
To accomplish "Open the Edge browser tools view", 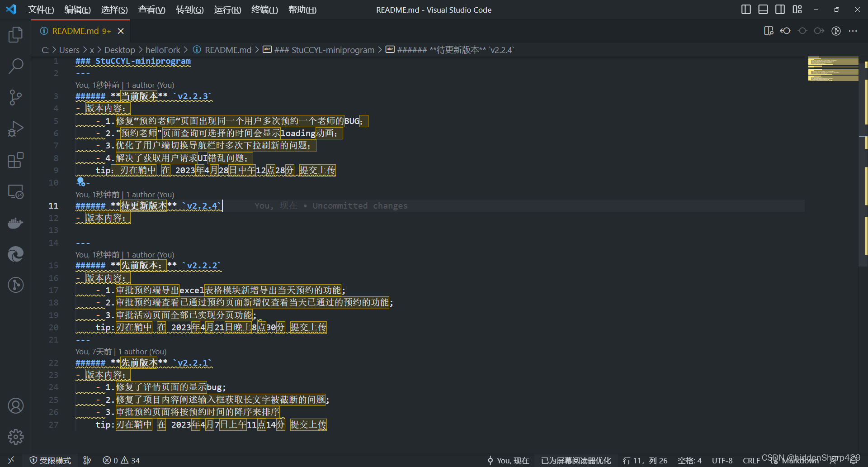I will point(15,254).
